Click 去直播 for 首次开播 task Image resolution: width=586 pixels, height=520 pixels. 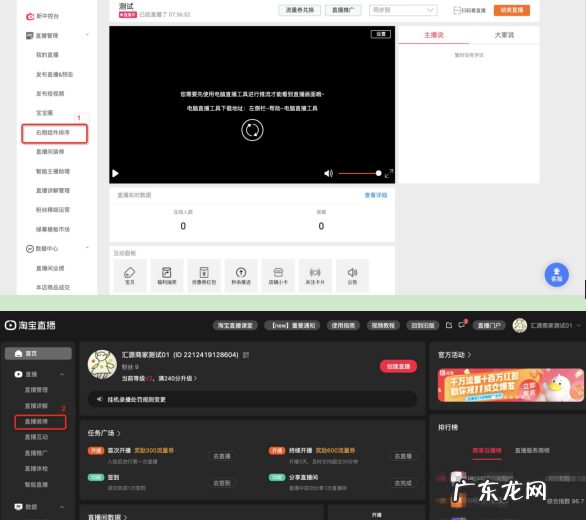coord(222,456)
